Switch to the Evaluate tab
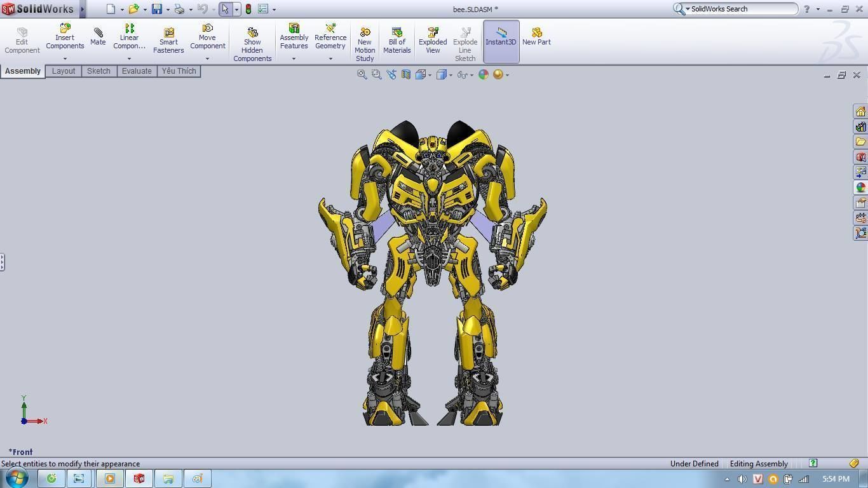The width and height of the screenshot is (868, 488). [137, 71]
